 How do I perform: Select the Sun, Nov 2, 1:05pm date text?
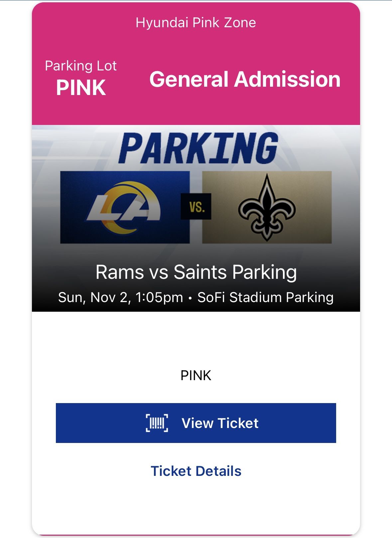tap(120, 297)
